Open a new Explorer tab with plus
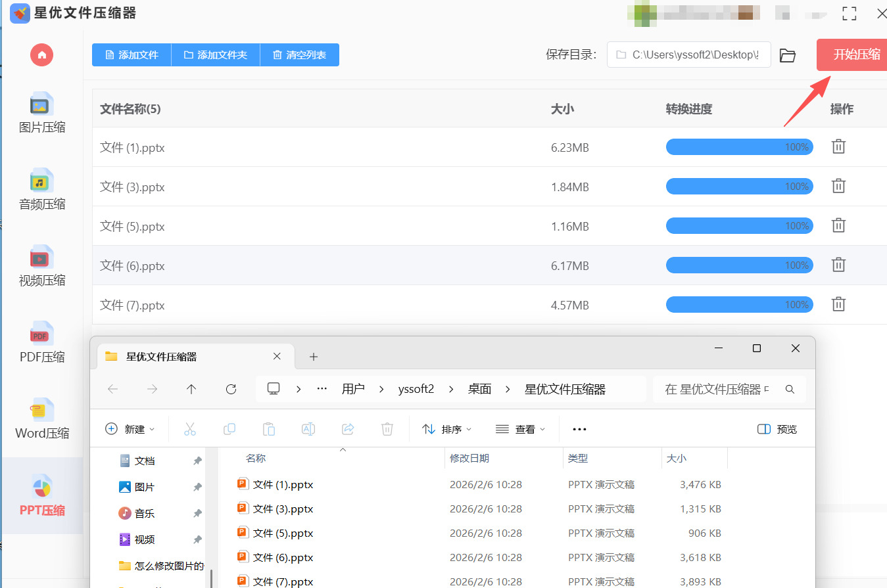Viewport: 887px width, 588px height. point(314,357)
